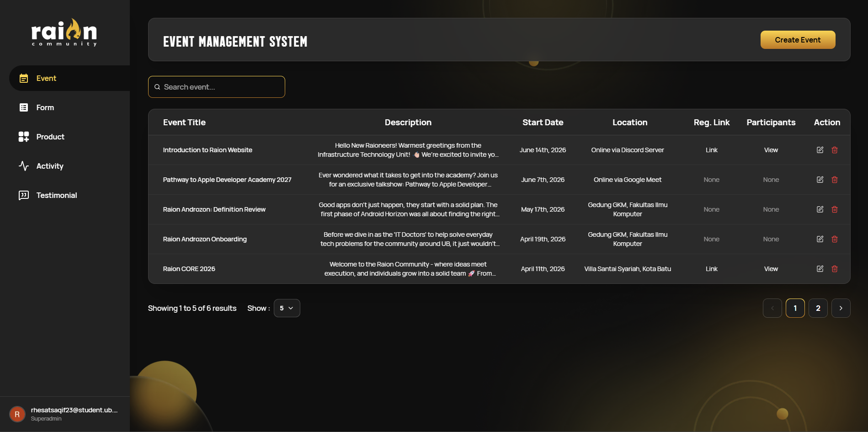This screenshot has height=432, width=868.
Task: Edit the Pathway to Apple Developer Academy event
Action: [x=820, y=180]
